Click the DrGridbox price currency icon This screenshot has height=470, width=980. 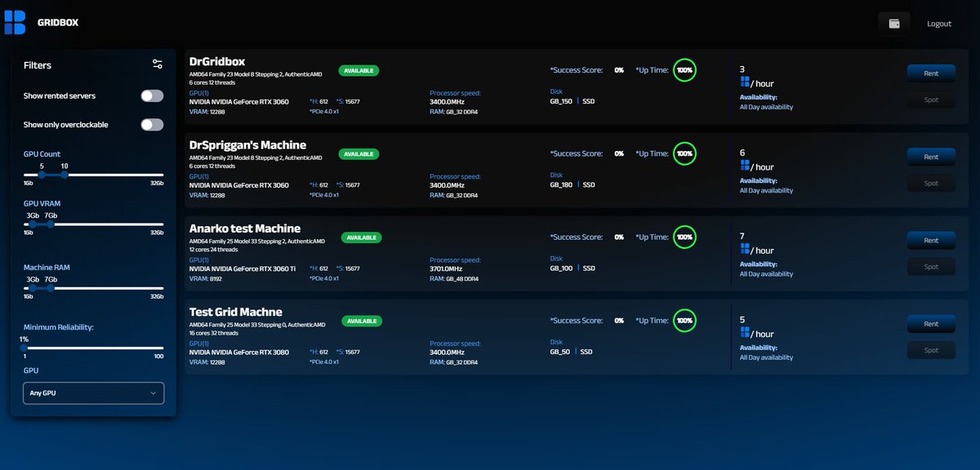pyautogui.click(x=744, y=82)
